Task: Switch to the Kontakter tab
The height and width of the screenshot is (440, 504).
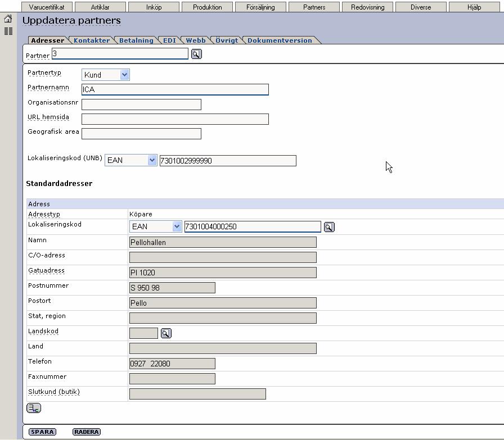Action: [x=92, y=40]
